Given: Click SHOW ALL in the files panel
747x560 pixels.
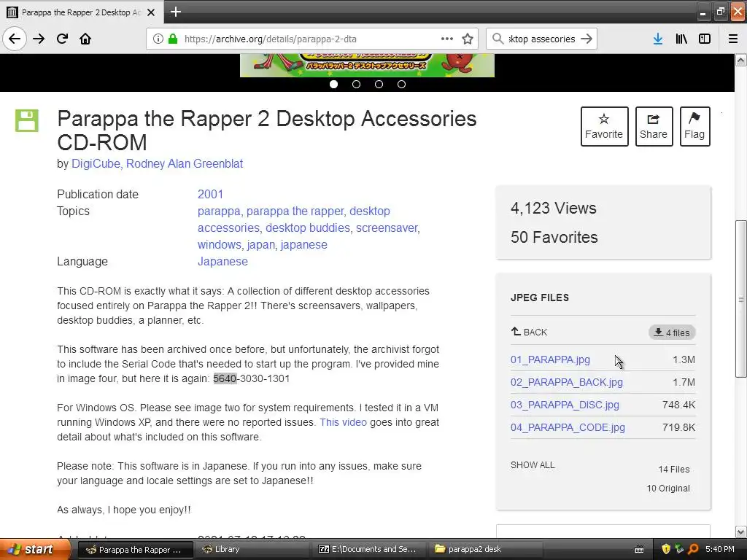Looking at the screenshot, I should [x=533, y=464].
